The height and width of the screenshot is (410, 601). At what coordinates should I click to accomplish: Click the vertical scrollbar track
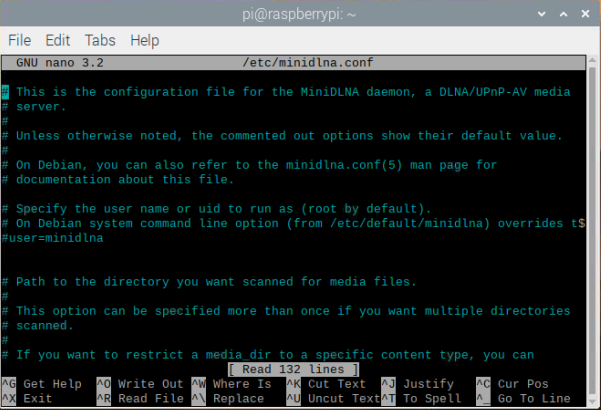coord(593,231)
